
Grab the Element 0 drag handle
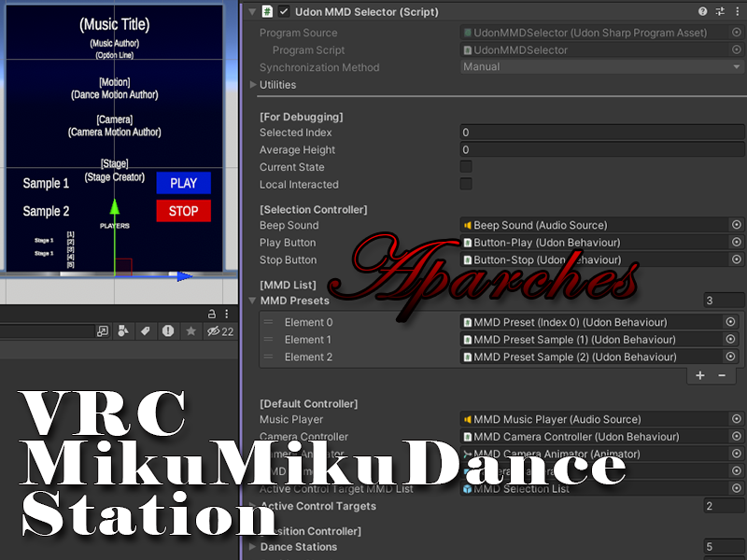tap(268, 322)
